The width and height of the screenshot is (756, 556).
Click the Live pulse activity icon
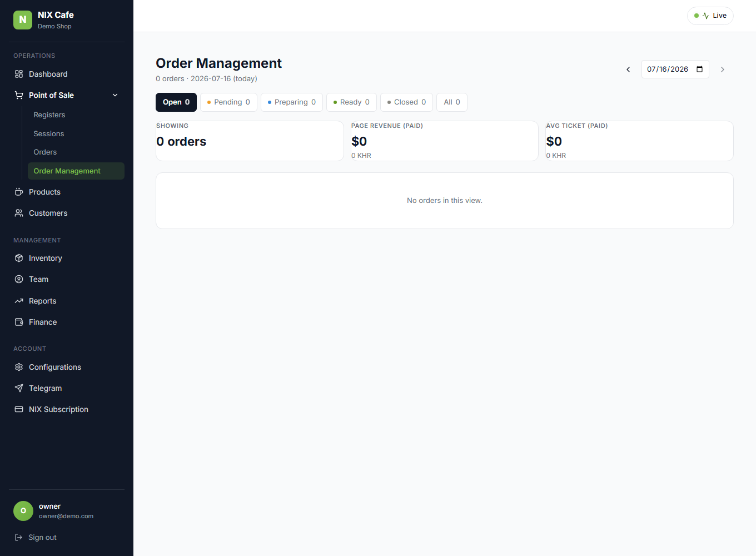[705, 16]
